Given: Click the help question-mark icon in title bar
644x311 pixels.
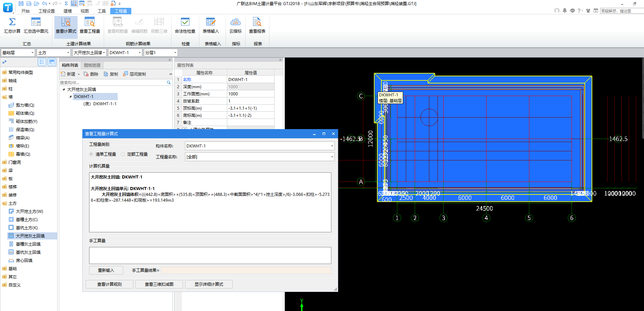Looking at the screenshot, I should (579, 11).
